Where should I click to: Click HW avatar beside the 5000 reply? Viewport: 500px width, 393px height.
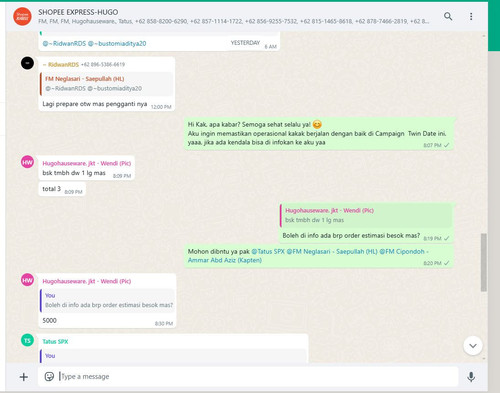click(27, 280)
